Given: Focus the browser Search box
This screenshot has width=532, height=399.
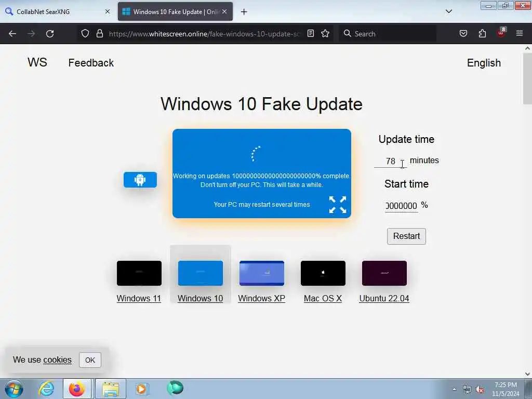Looking at the screenshot, I should (388, 34).
